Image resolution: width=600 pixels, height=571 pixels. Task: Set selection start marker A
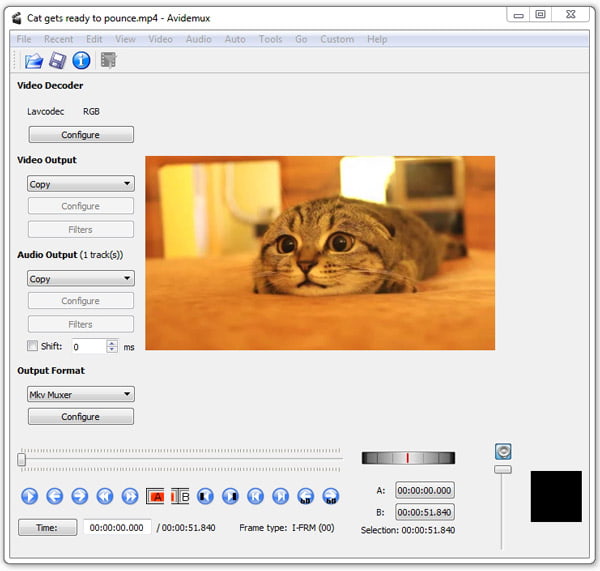tap(156, 496)
